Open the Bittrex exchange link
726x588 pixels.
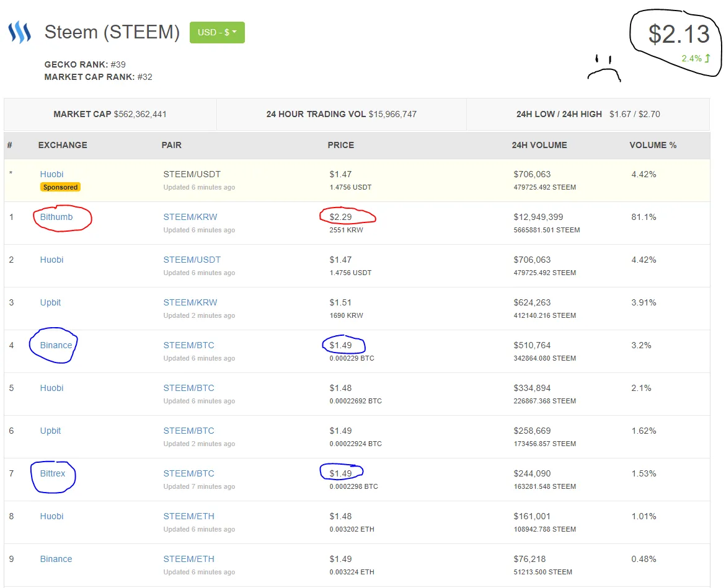click(x=52, y=474)
